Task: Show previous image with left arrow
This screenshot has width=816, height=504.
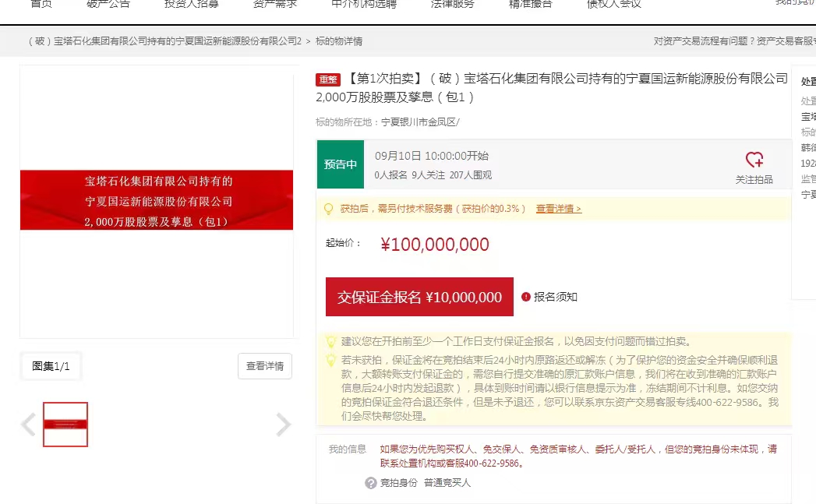Action: coord(29,425)
